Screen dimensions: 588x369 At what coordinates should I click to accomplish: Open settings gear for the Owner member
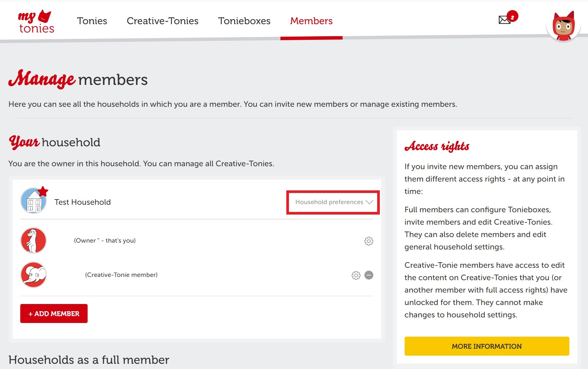click(369, 241)
